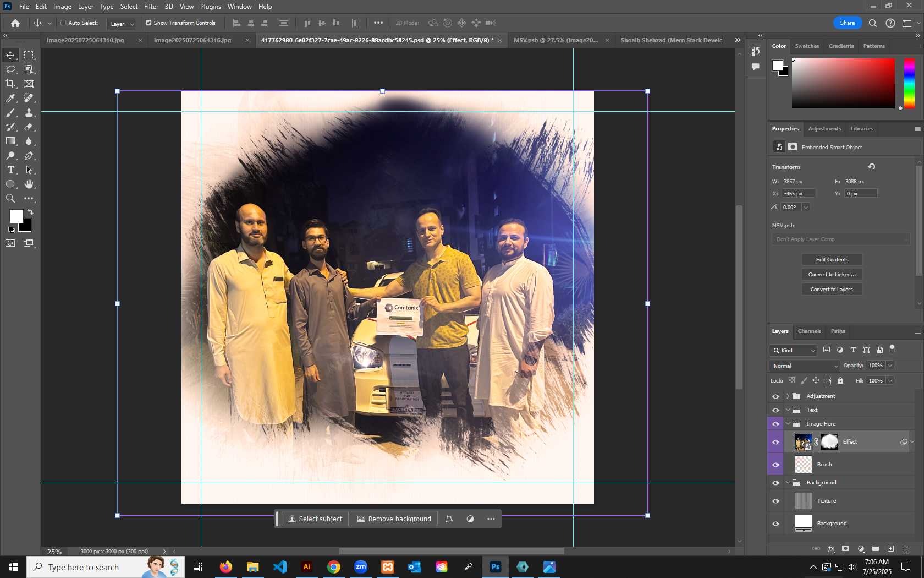This screenshot has width=924, height=578.
Task: Select the Clone Stamp tool
Action: click(x=29, y=112)
